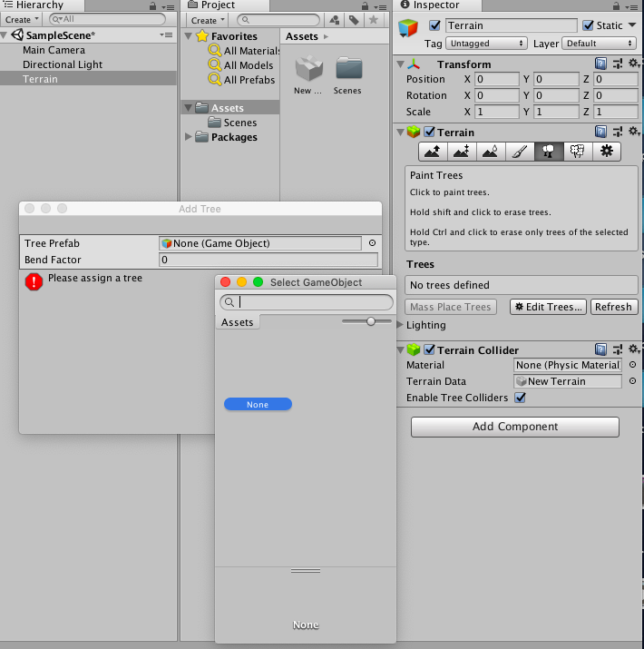Open Hierarchy Create dropdown
The height and width of the screenshot is (649, 644).
tap(21, 19)
